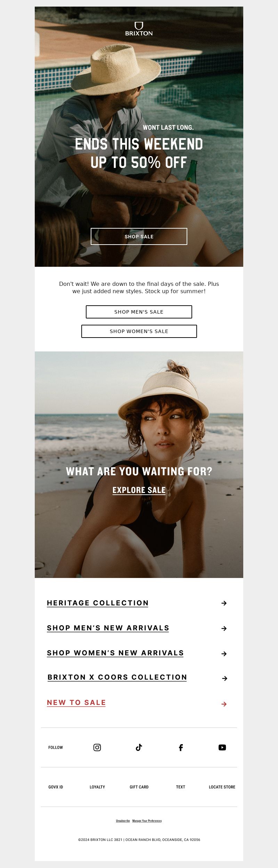Open the Facebook icon in Follow row
The height and width of the screenshot is (868, 278).
tap(181, 747)
